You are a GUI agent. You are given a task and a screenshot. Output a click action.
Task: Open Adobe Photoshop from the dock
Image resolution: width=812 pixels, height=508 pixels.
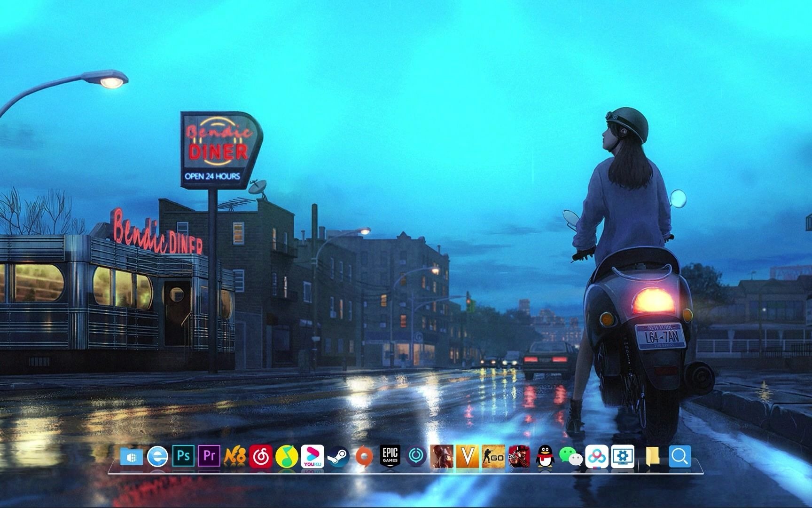183,456
